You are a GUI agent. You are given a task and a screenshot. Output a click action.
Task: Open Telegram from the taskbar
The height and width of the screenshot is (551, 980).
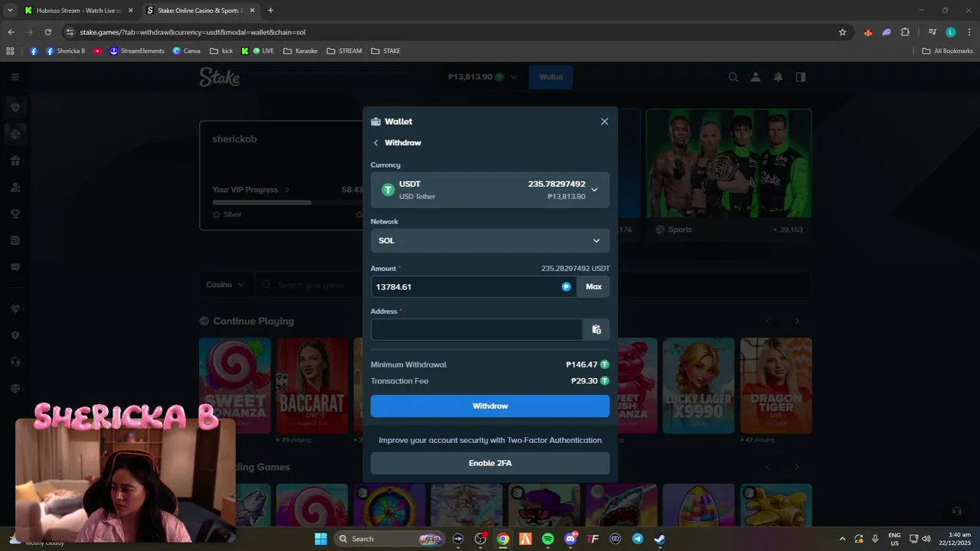click(638, 539)
